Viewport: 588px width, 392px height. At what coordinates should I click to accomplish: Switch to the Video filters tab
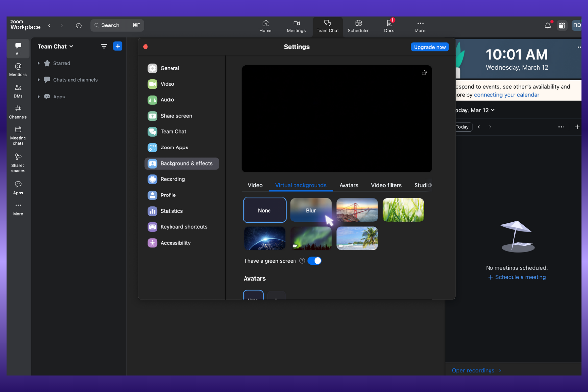tap(386, 185)
